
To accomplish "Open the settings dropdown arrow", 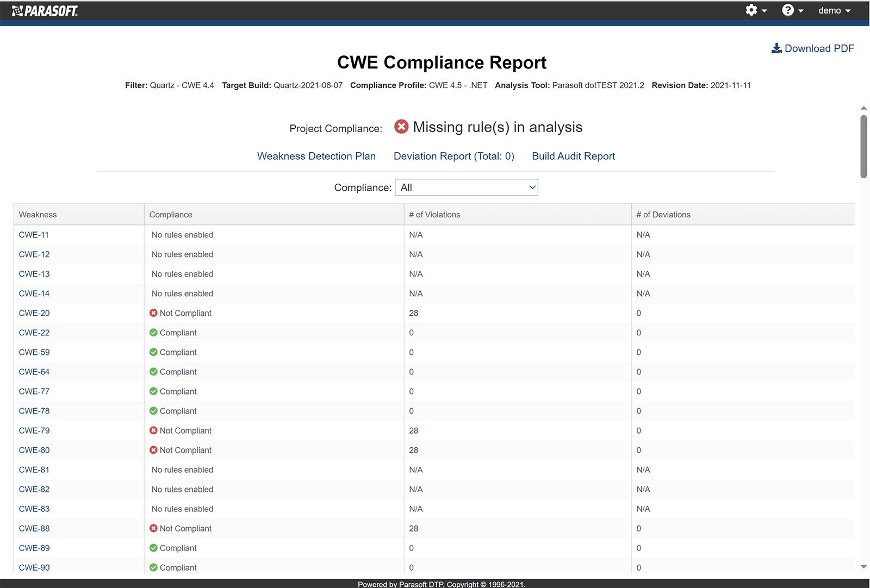I will click(x=763, y=10).
